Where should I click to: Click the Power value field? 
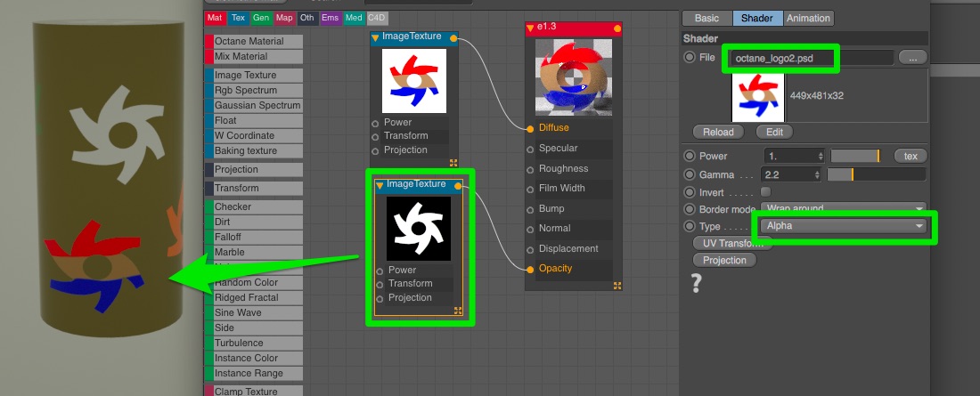click(x=790, y=156)
